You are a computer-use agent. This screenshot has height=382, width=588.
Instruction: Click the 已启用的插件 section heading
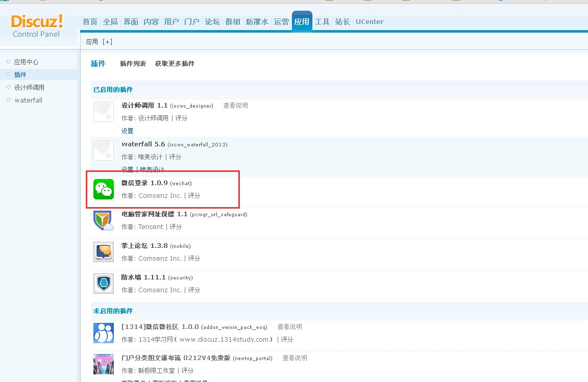113,90
